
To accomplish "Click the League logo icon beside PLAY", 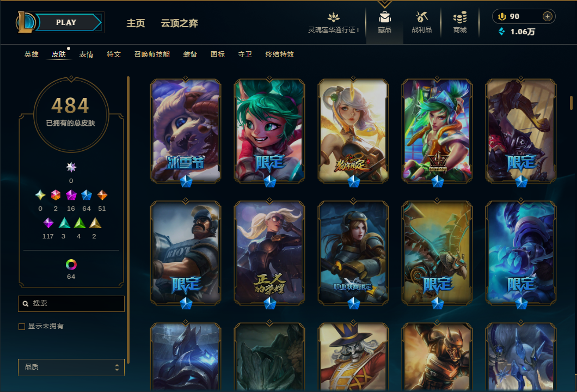I will click(x=26, y=22).
